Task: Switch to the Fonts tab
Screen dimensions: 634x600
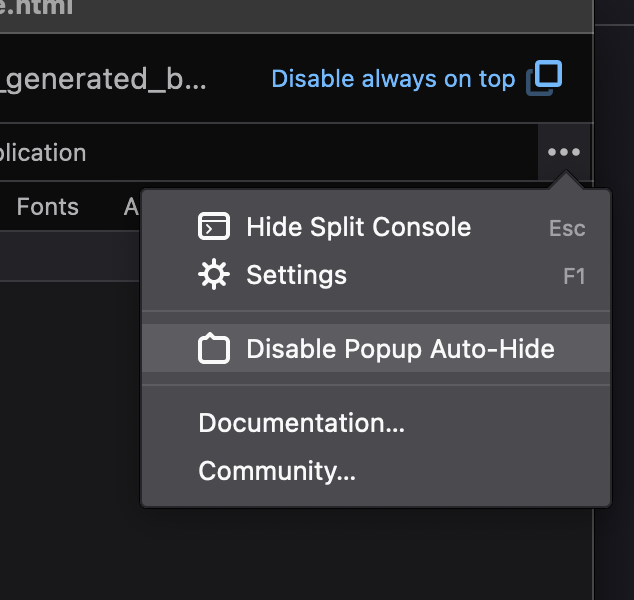Action: click(x=48, y=207)
